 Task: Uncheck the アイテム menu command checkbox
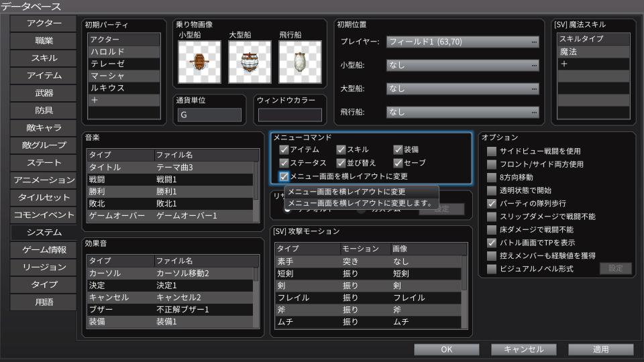pyautogui.click(x=284, y=149)
